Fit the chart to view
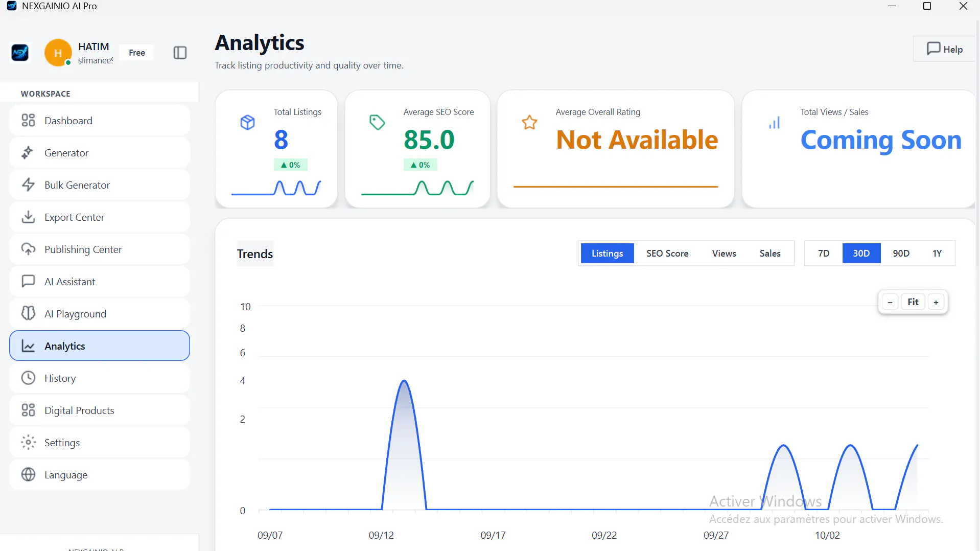 (913, 302)
